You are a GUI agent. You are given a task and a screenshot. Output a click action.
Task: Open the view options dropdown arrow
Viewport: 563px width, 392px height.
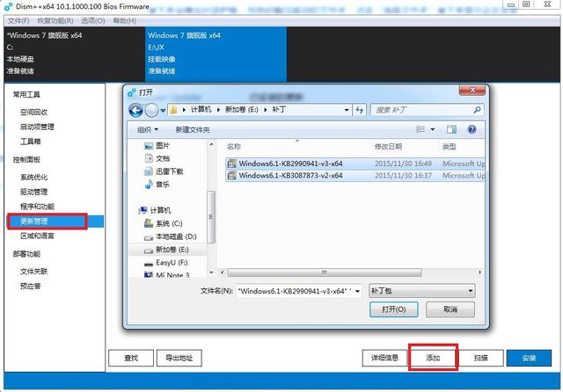click(x=433, y=129)
